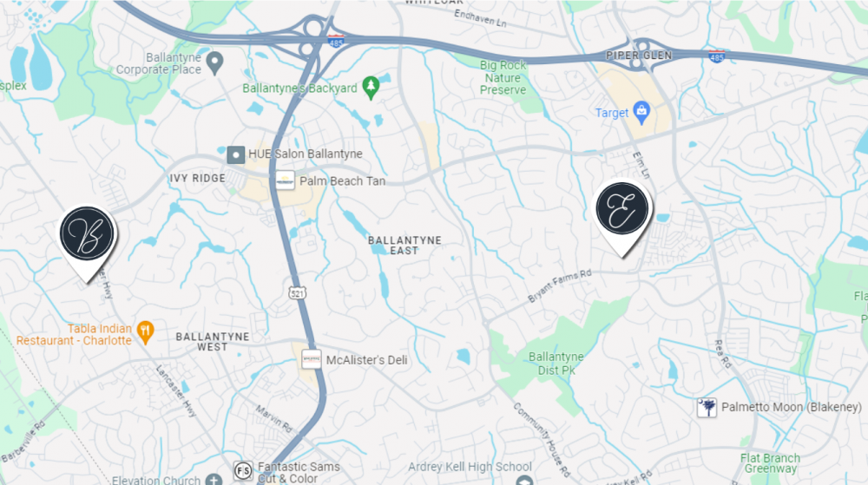
Task: Click the McAlister's Deli logo marker
Action: 311,359
